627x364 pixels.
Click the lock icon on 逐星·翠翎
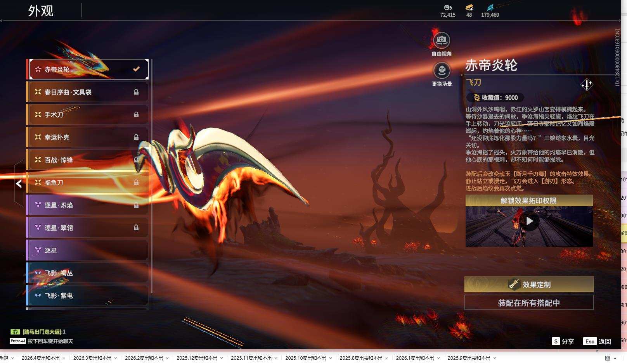[137, 228]
